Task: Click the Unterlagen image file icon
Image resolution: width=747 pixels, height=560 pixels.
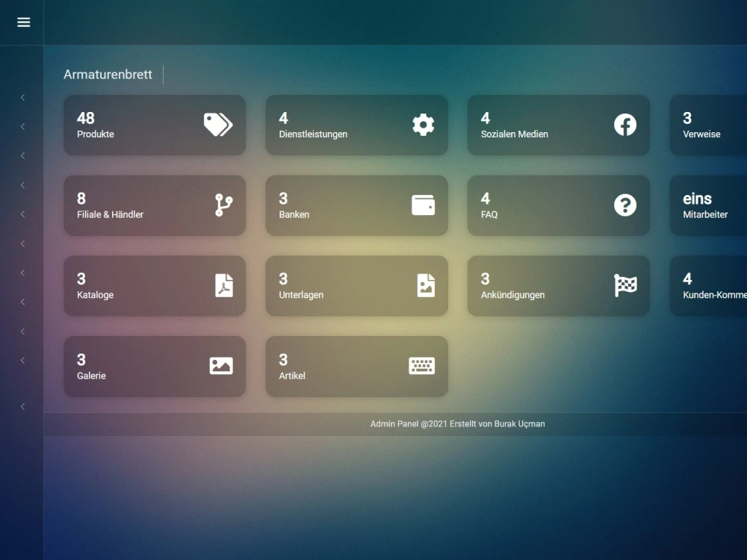Action: pos(426,286)
